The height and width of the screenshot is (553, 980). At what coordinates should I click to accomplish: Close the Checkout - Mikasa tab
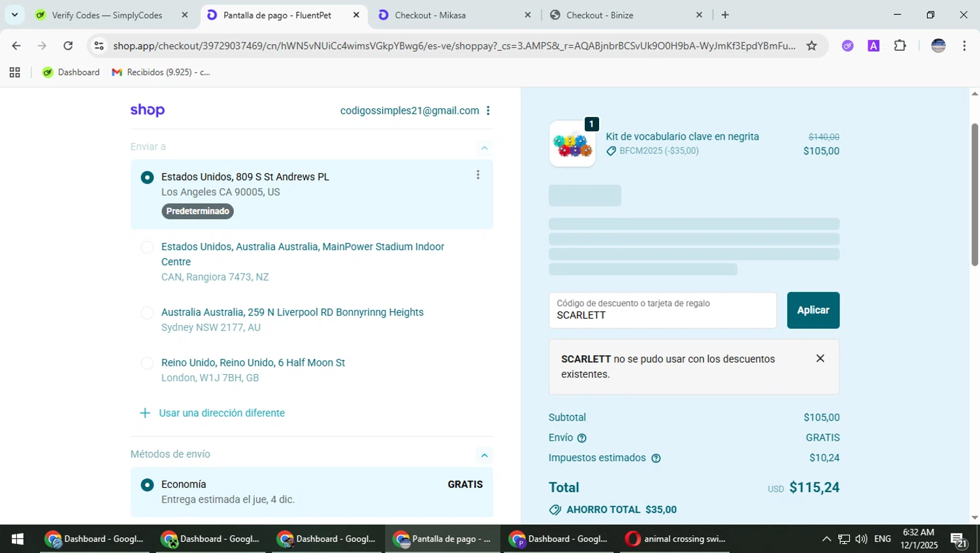click(x=528, y=15)
